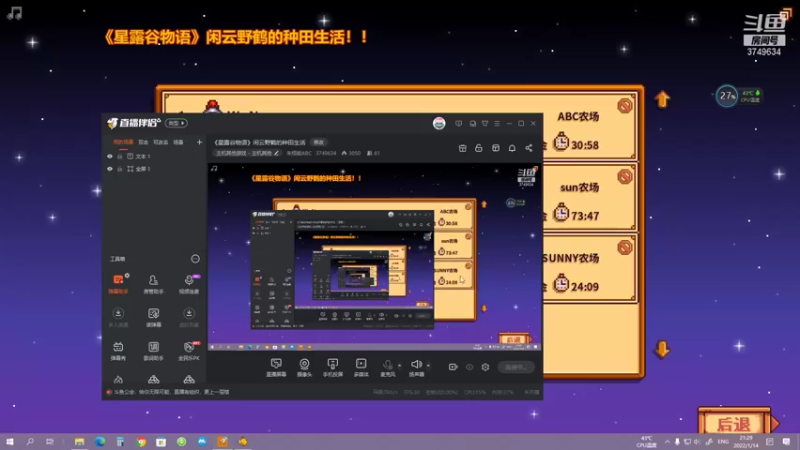800x450 pixels.
Task: Delete the SUNNY农场 save slot
Action: (624, 247)
